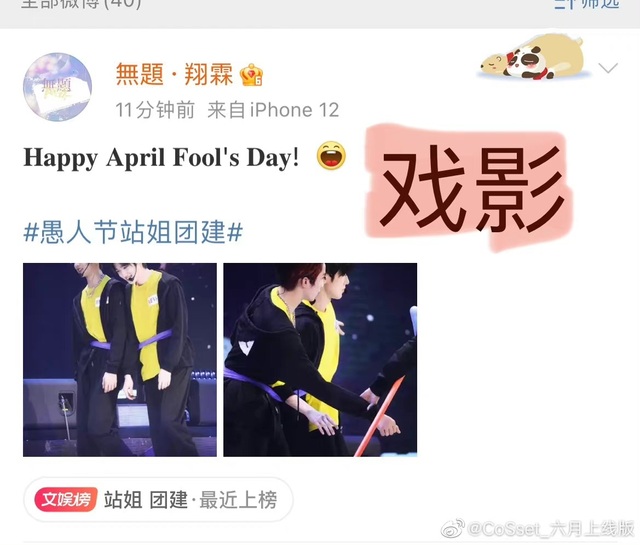
Task: Tap the red 文娱榜 badge
Action: (x=66, y=499)
